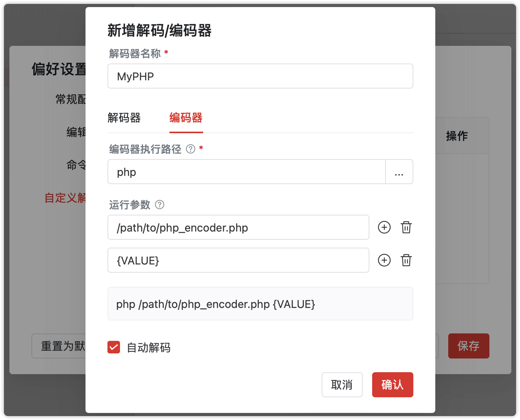Uncheck the 自动解码 checkbox
The height and width of the screenshot is (420, 520).
pyautogui.click(x=113, y=347)
